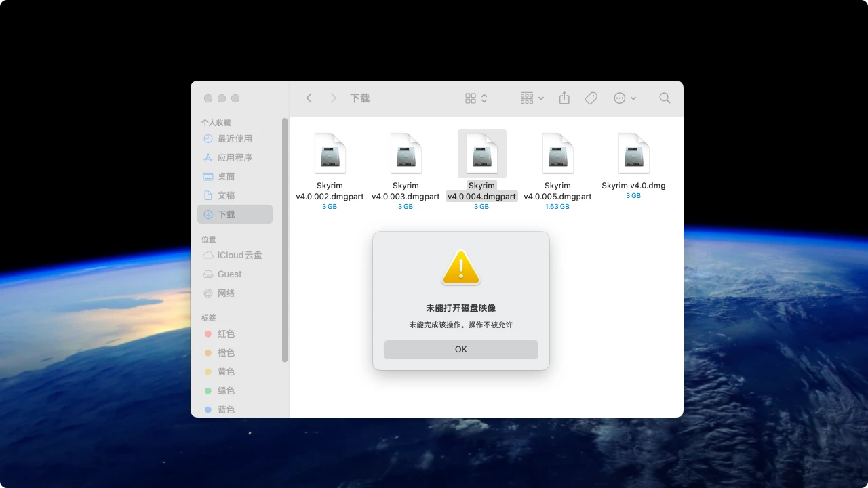Image resolution: width=868 pixels, height=488 pixels.
Task: Click the 1.63 GB size label
Action: pos(557,207)
